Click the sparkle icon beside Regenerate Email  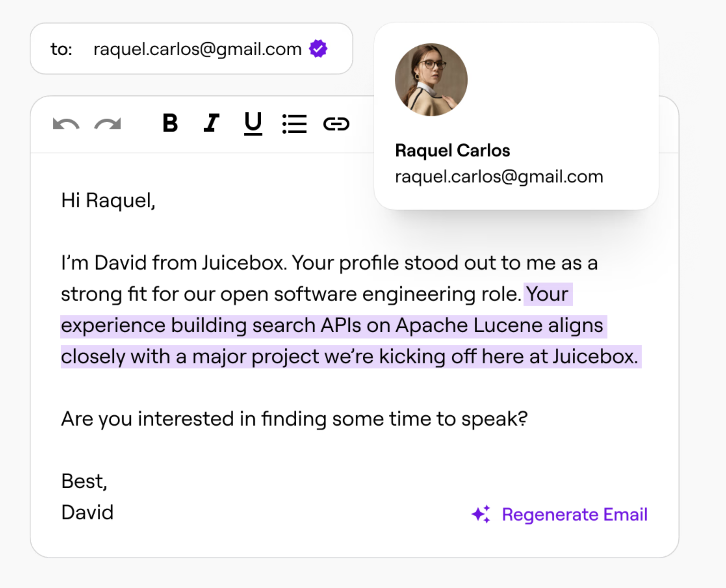click(481, 514)
